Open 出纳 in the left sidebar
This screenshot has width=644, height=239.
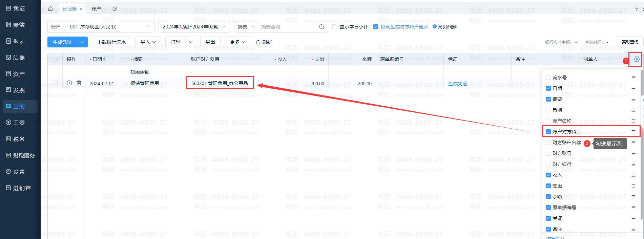(19, 106)
